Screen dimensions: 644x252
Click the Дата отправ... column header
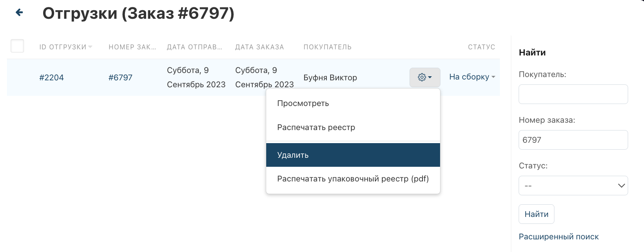(x=194, y=47)
